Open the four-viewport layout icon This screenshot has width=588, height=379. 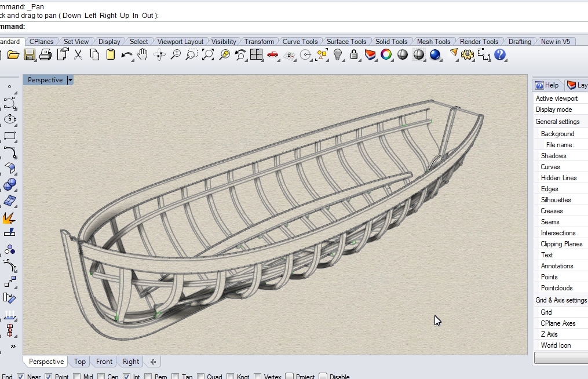pos(256,55)
